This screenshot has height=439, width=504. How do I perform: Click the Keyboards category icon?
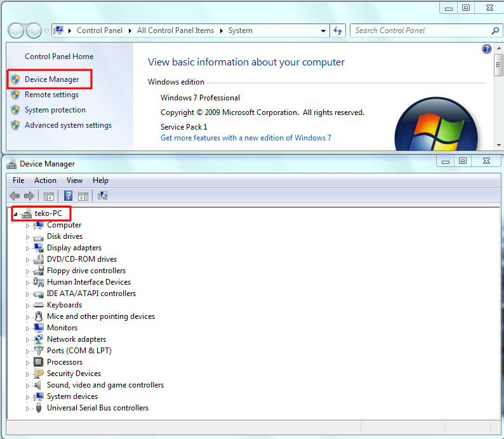click(39, 305)
